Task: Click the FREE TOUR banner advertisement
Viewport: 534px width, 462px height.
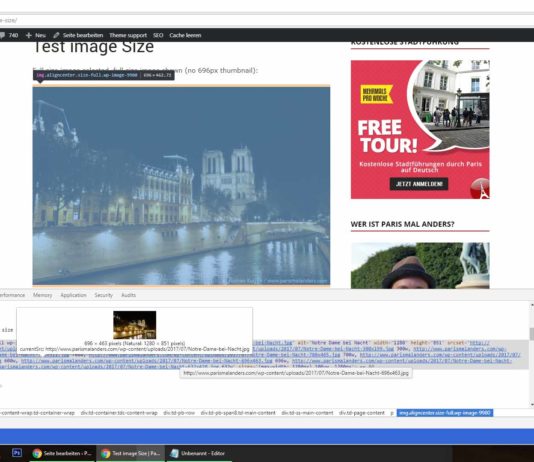Action: click(x=420, y=129)
